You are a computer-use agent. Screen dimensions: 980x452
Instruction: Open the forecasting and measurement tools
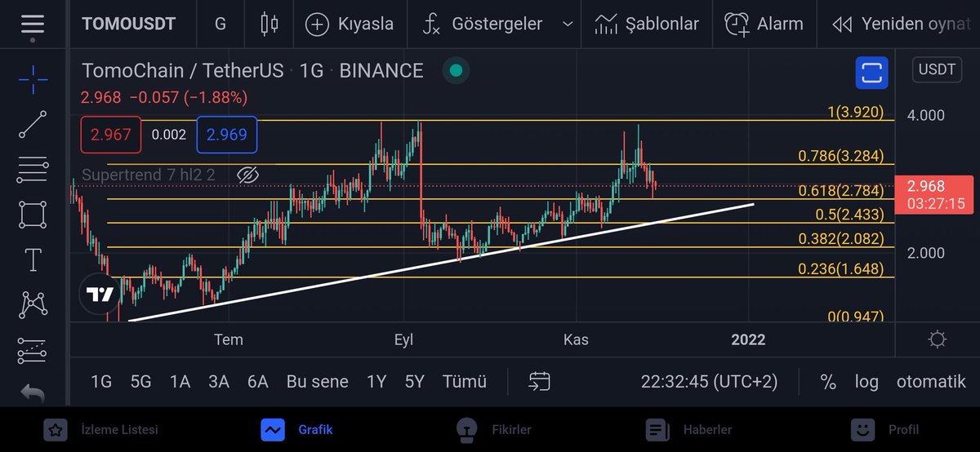pyautogui.click(x=33, y=350)
